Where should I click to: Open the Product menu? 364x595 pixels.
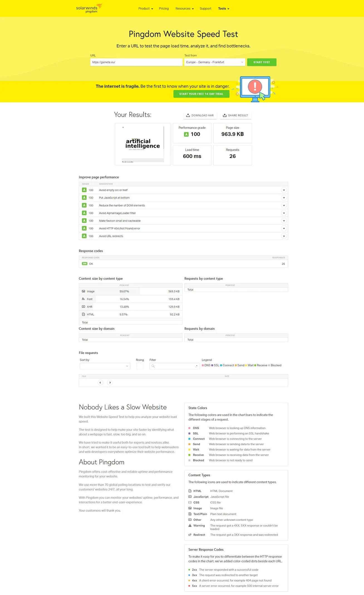tap(146, 9)
